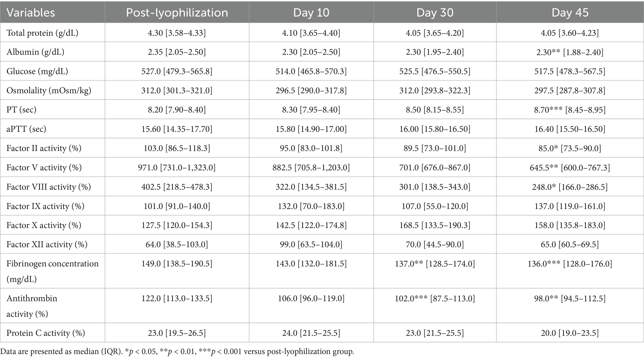The height and width of the screenshot is (359, 644).
Task: Select the Day 30 column header
Action: pos(435,13)
